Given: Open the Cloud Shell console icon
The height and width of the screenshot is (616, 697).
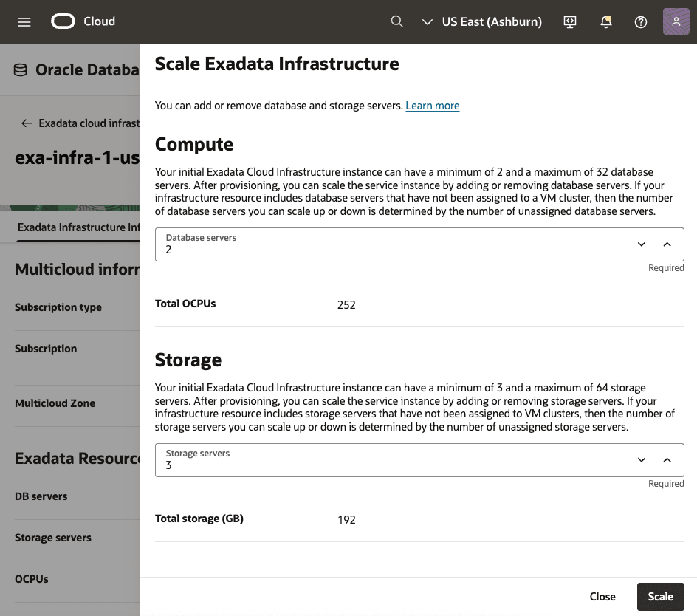Looking at the screenshot, I should point(569,21).
